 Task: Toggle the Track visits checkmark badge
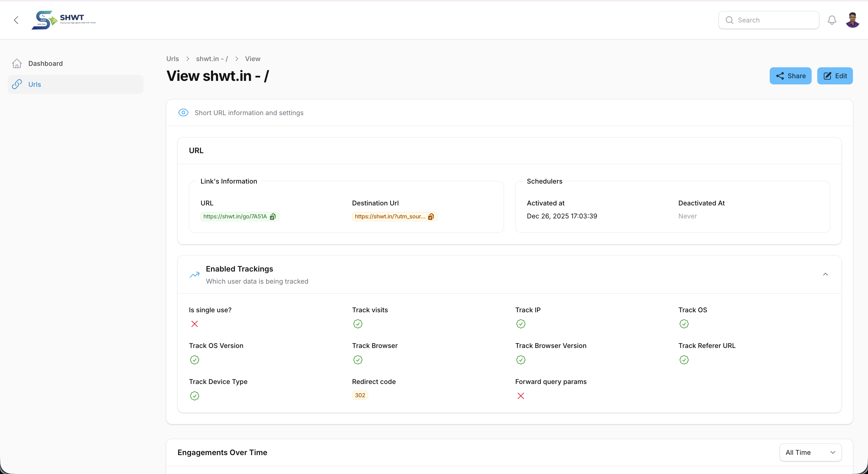(358, 324)
